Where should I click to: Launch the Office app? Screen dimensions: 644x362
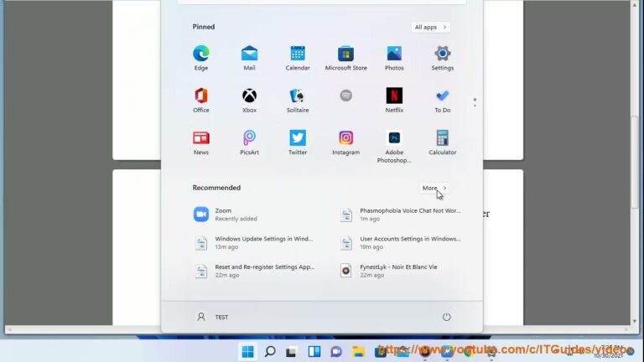point(201,101)
